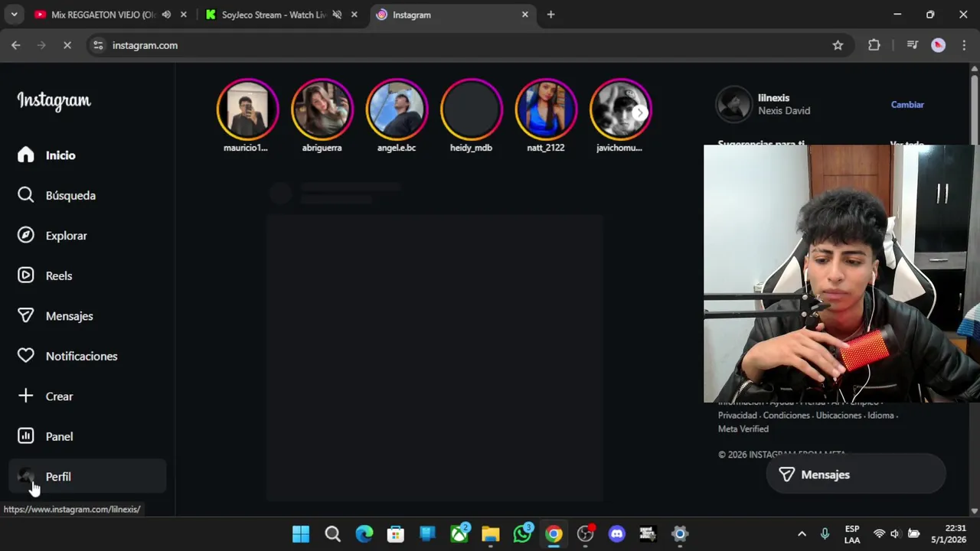Image resolution: width=980 pixels, height=551 pixels.
Task: Open Chrome three-dot menu
Action: [964, 45]
